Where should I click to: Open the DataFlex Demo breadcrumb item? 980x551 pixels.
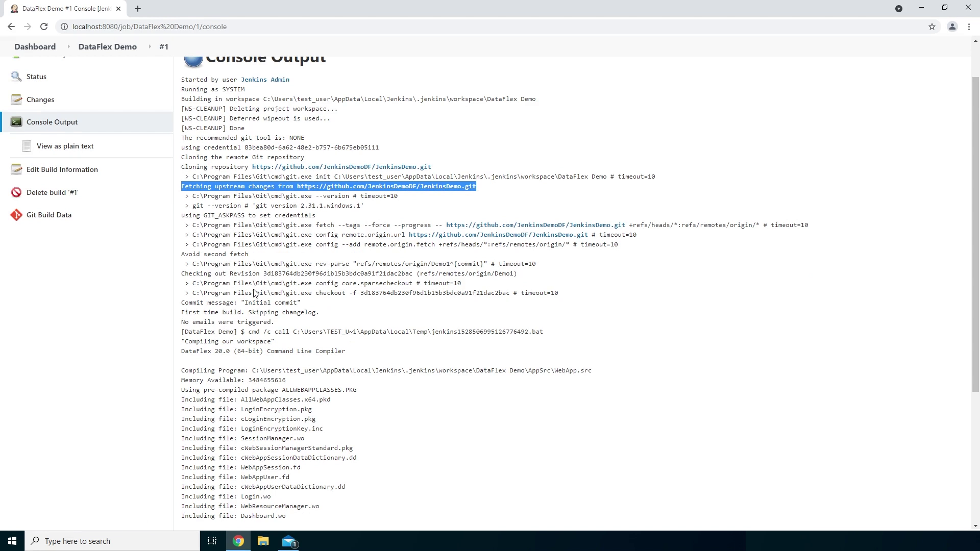[x=107, y=46]
